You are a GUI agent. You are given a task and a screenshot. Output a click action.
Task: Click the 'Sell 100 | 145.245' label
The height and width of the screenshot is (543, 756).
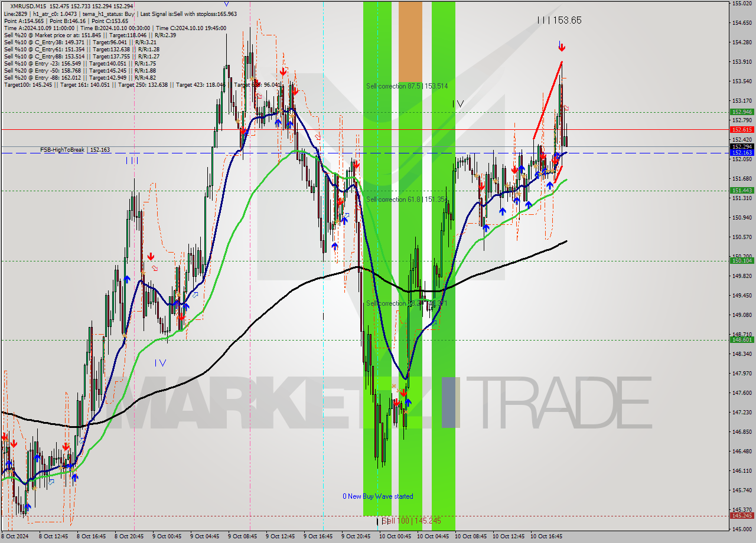(411, 521)
